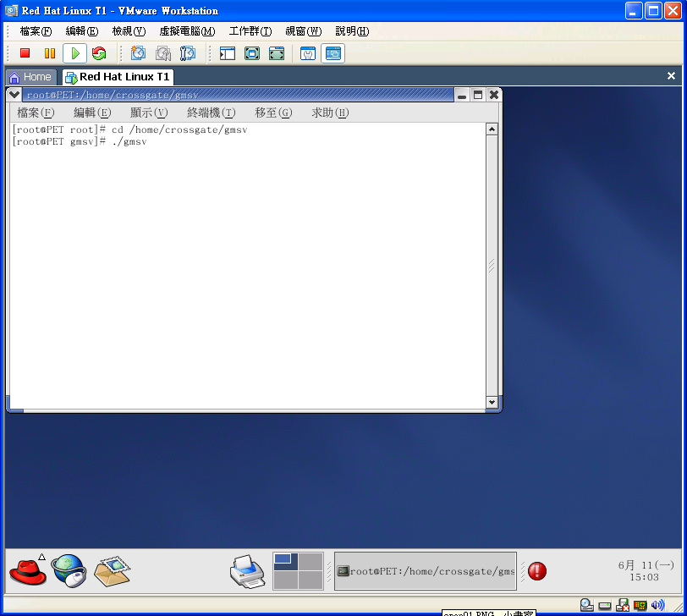687x616 pixels.
Task: Switch to bottom-left workspace in pager
Action: pyautogui.click(x=285, y=580)
